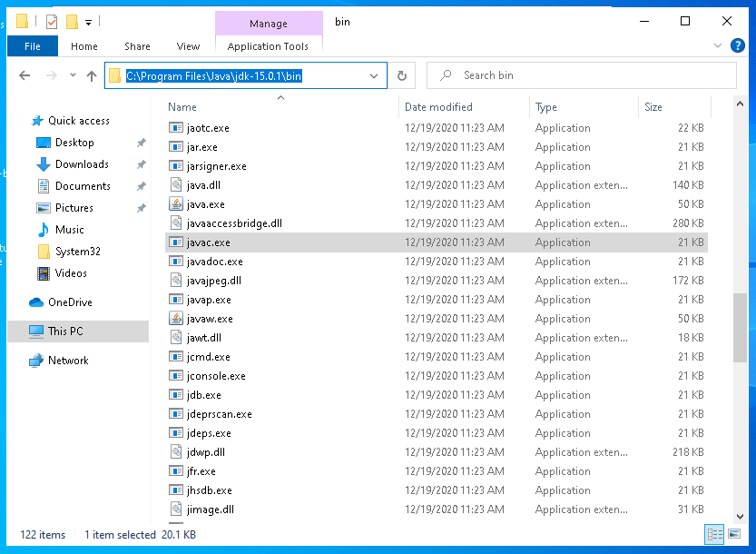
Task: Click the pin icon beside Pictures
Action: [x=142, y=208]
